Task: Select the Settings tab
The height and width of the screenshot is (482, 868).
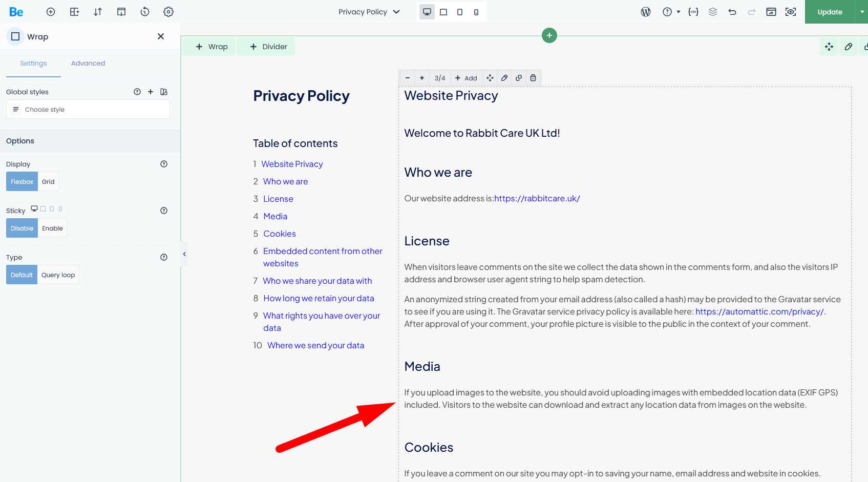Action: tap(33, 64)
